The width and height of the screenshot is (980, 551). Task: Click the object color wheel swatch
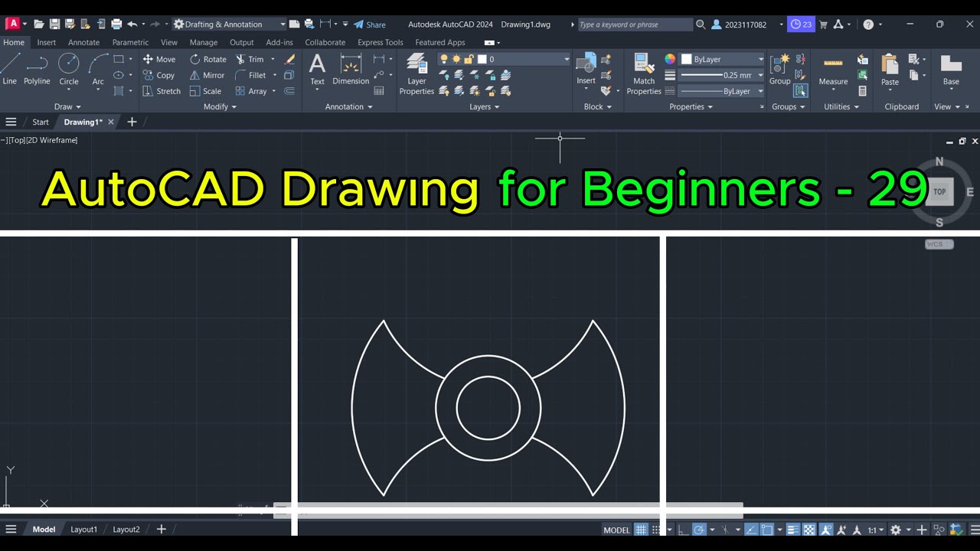coord(670,59)
